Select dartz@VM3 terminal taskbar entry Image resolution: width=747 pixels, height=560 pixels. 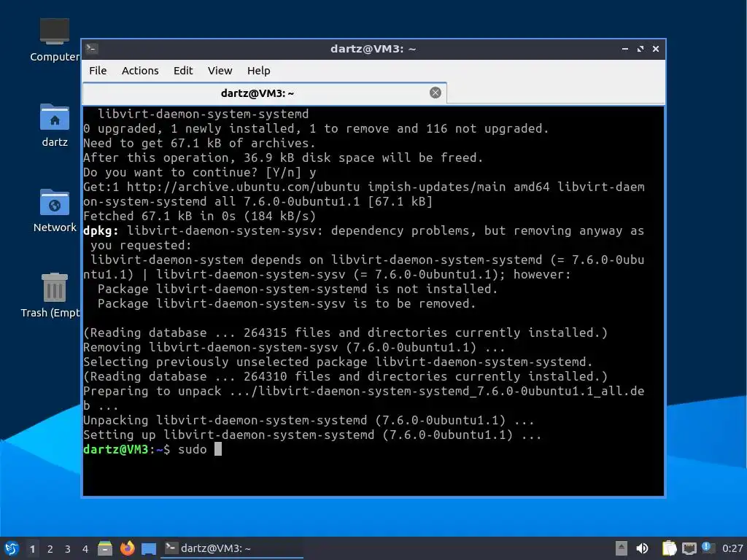click(x=232, y=548)
